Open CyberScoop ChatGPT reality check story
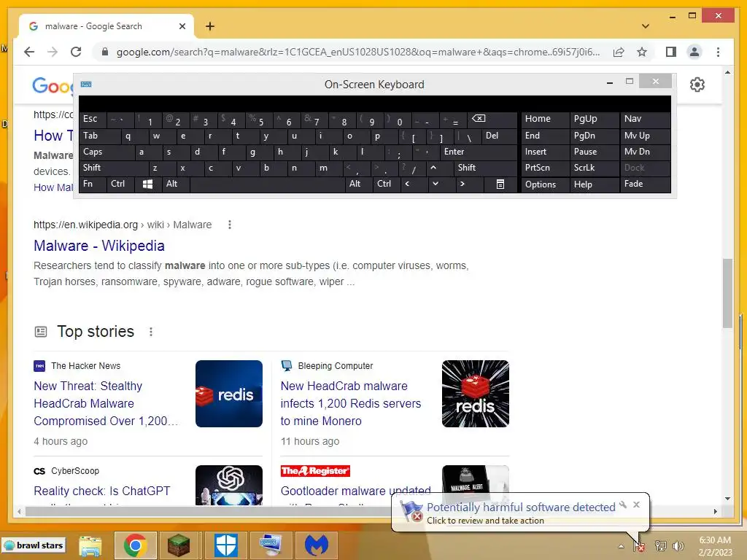 pos(102,491)
